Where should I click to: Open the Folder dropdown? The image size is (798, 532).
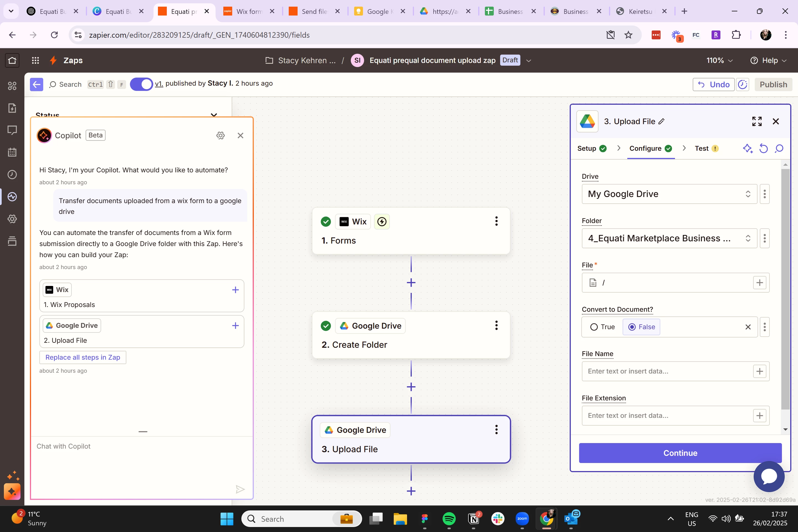(669, 238)
